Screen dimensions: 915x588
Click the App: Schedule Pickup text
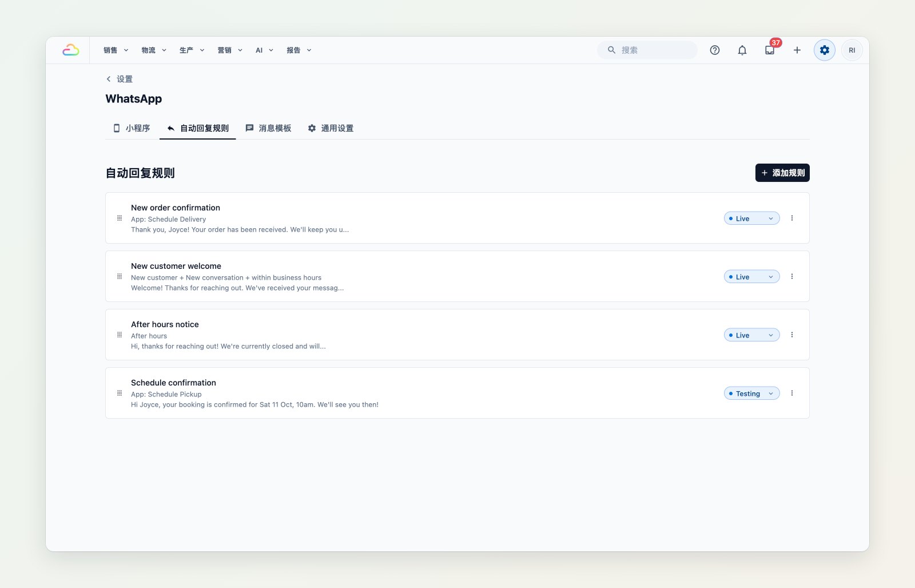(x=166, y=394)
